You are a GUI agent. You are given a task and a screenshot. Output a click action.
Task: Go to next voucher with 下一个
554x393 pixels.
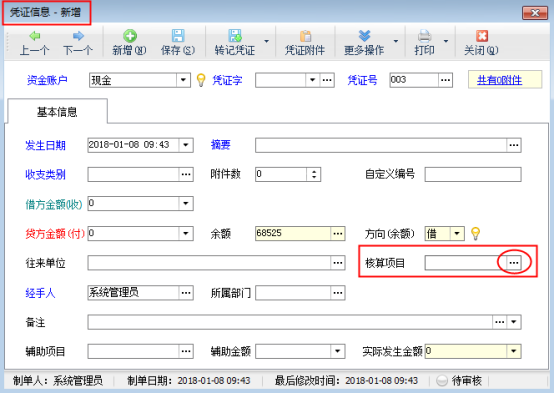tap(78, 36)
